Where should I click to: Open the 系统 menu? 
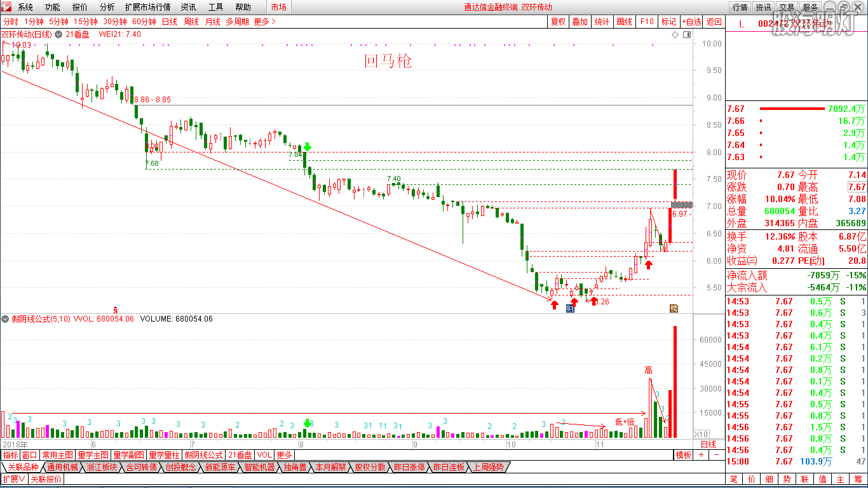[25, 8]
